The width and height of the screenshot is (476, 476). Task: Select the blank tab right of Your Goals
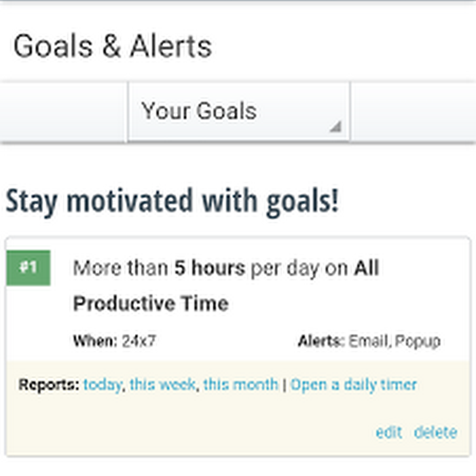[413, 112]
